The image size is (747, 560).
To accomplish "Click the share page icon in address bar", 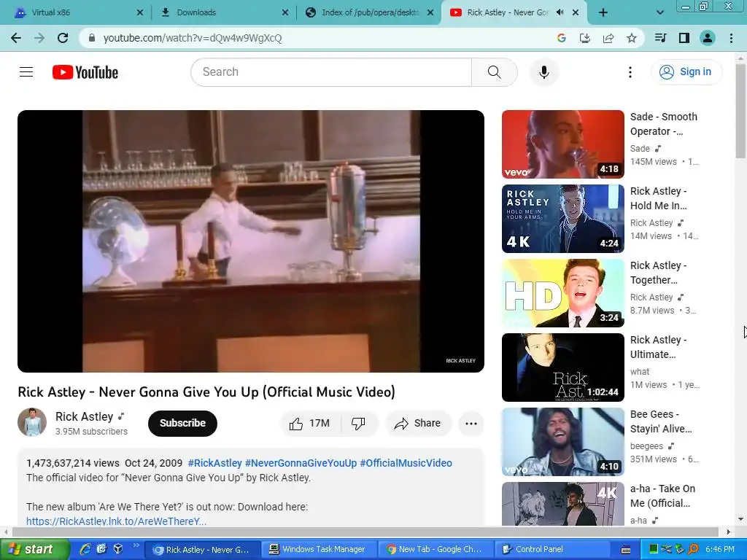I will click(x=608, y=38).
